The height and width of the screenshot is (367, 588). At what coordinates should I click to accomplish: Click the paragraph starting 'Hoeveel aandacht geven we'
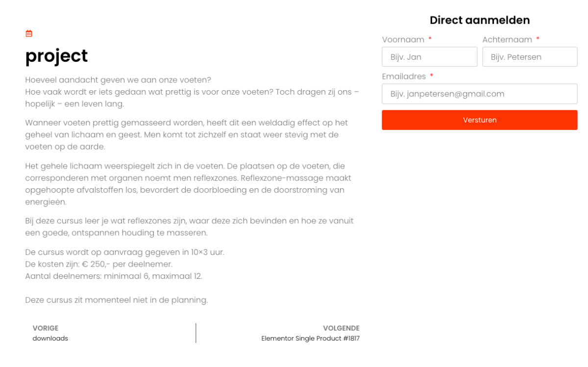click(193, 92)
